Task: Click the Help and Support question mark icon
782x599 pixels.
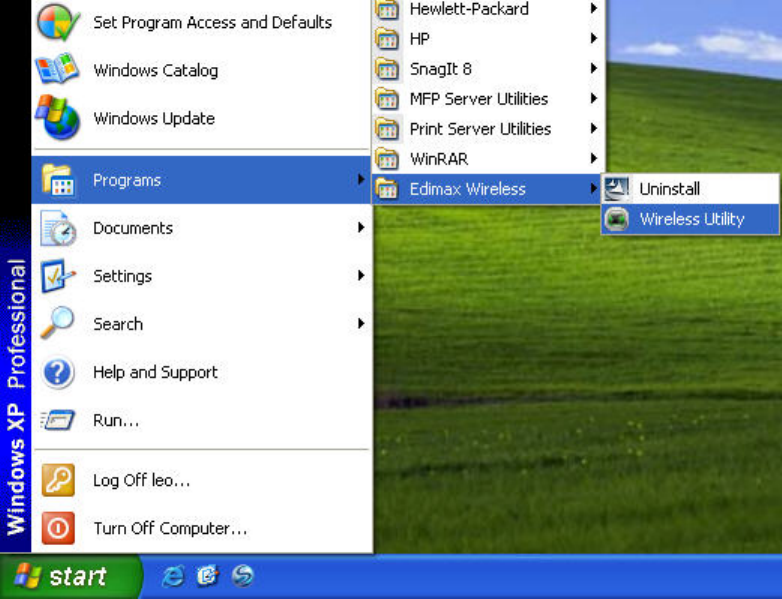Action: point(58,372)
